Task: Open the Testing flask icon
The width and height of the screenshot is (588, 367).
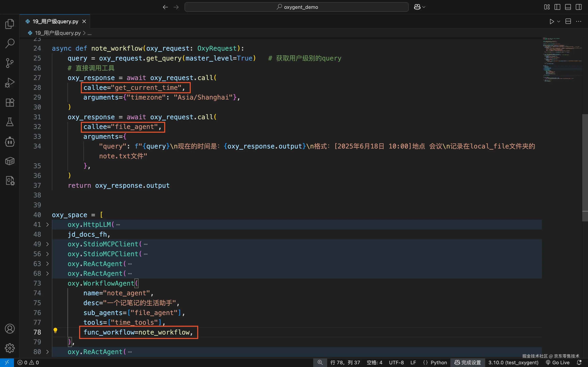Action: pos(10,122)
